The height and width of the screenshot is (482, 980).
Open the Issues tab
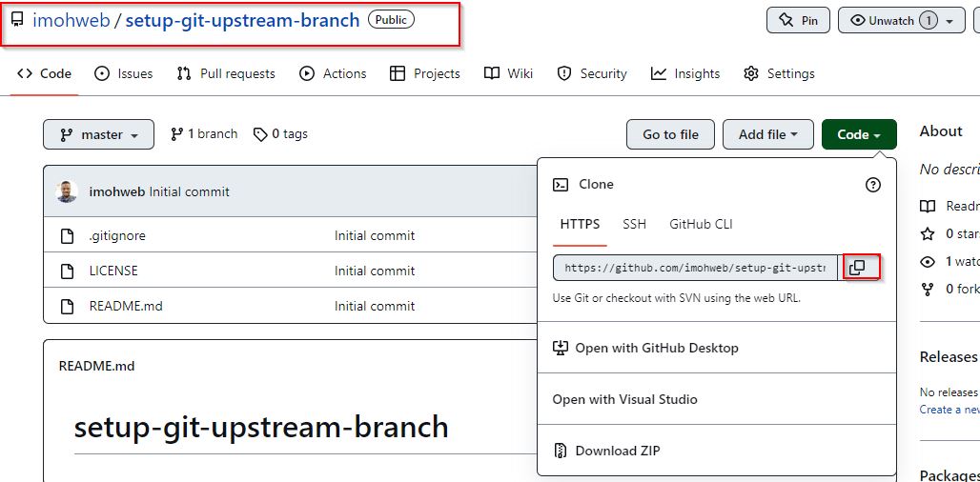tap(123, 73)
